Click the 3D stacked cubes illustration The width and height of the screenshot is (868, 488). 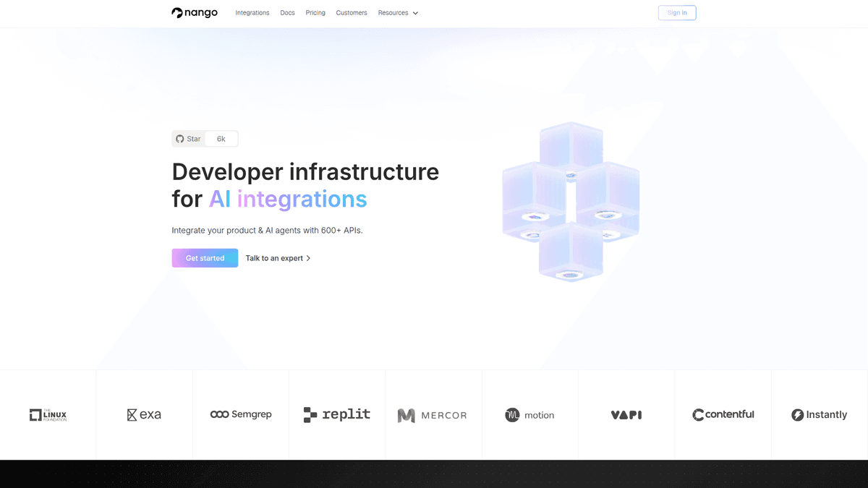(571, 202)
